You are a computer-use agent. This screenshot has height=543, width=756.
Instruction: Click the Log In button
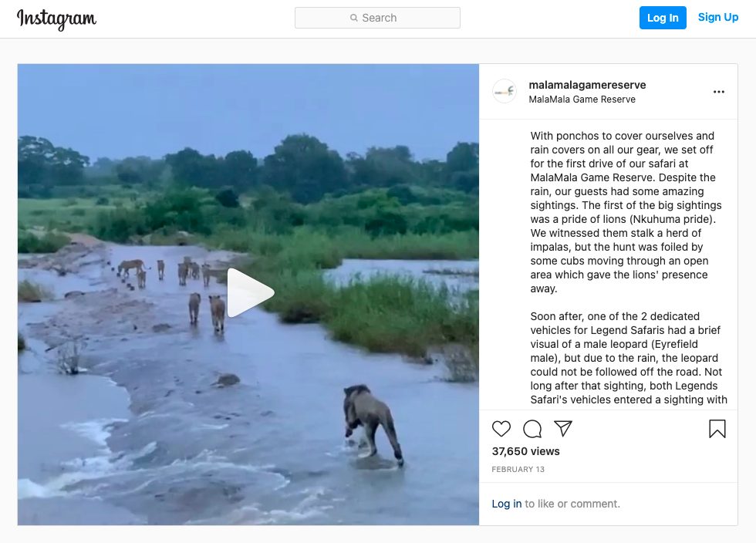pyautogui.click(x=663, y=18)
